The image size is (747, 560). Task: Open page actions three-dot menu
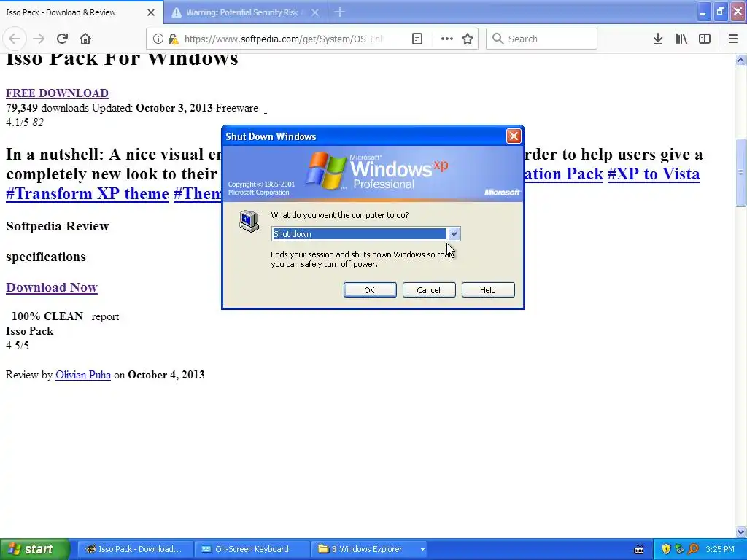pyautogui.click(x=447, y=39)
